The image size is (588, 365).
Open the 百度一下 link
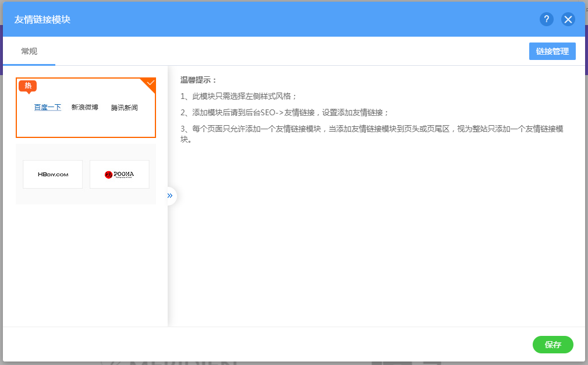click(x=47, y=108)
